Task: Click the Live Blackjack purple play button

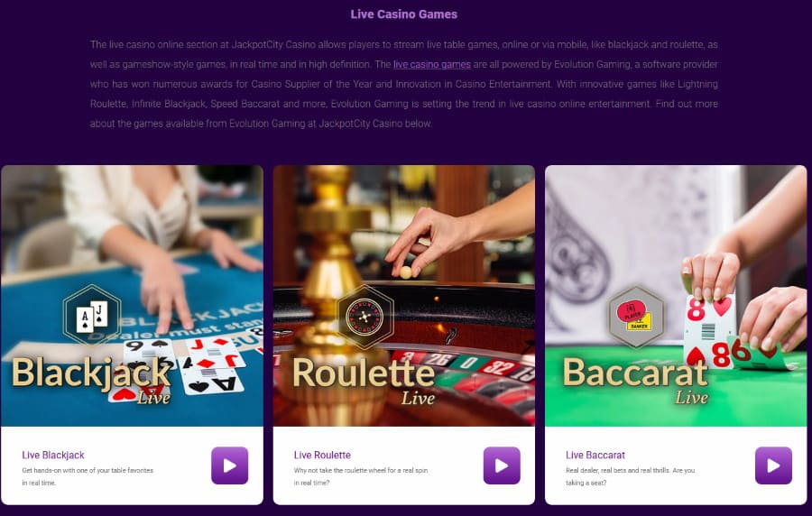Action: coord(229,465)
